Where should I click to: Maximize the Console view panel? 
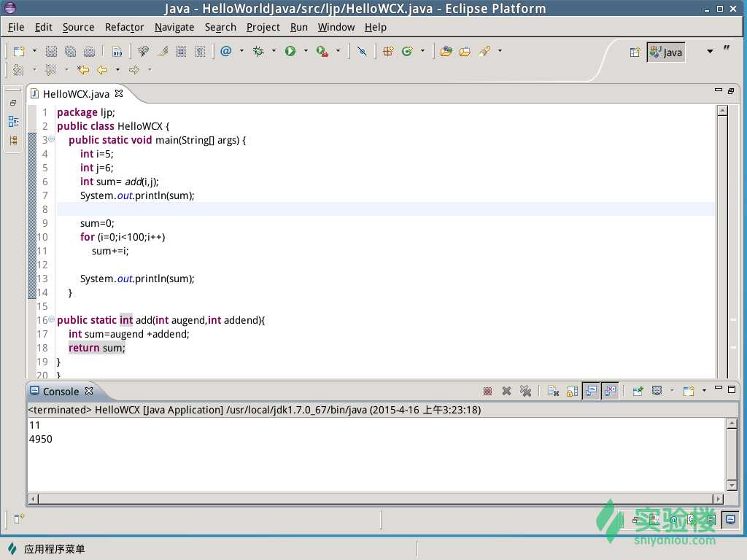tap(732, 389)
